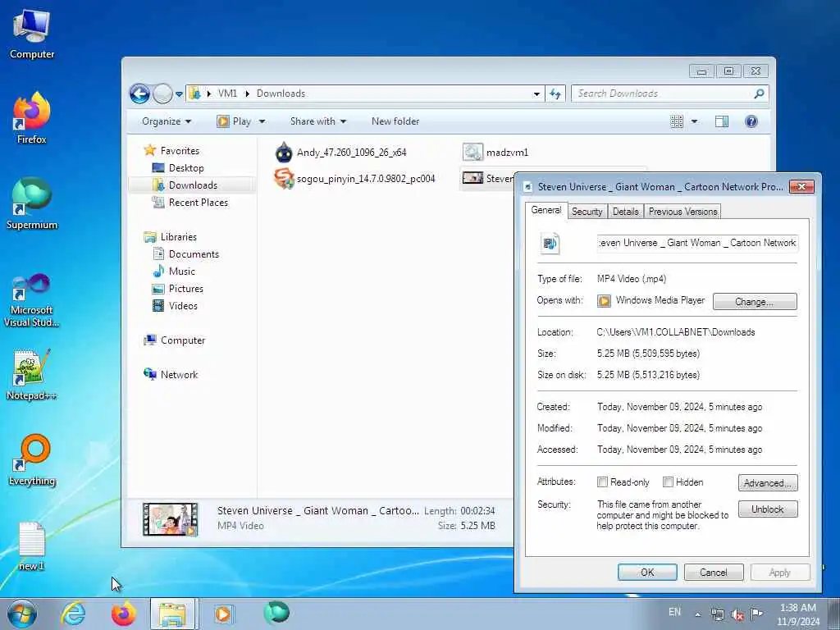The height and width of the screenshot is (630, 840).
Task: Select the Notepad++ desktop shortcut
Action: (x=32, y=375)
